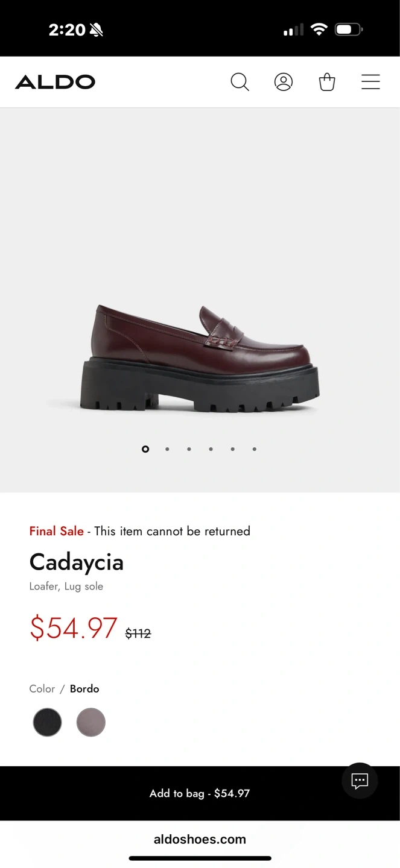Screen dimensions: 400x868
Task: Select the taupe color swatch
Action: pos(91,722)
